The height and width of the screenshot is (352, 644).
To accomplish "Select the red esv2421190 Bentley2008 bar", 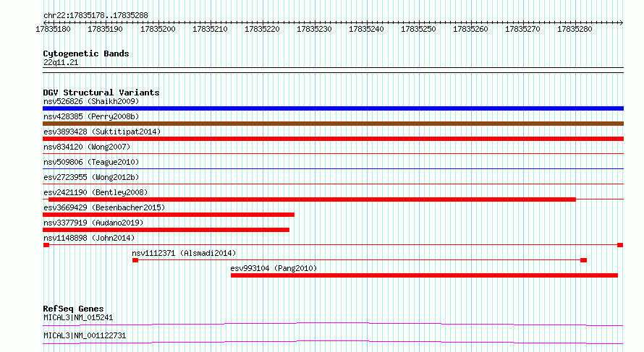I will (x=312, y=199).
